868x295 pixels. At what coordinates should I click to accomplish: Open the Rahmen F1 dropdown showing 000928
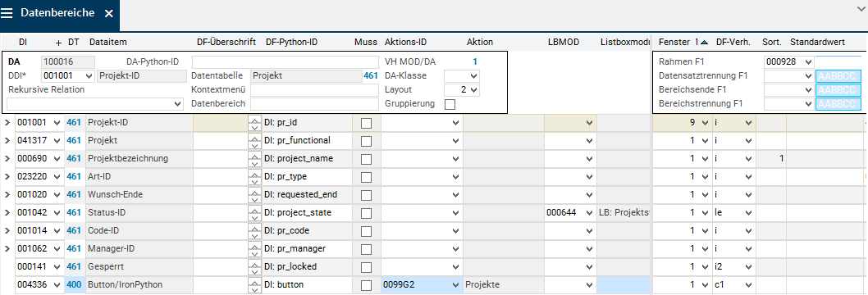(789, 62)
